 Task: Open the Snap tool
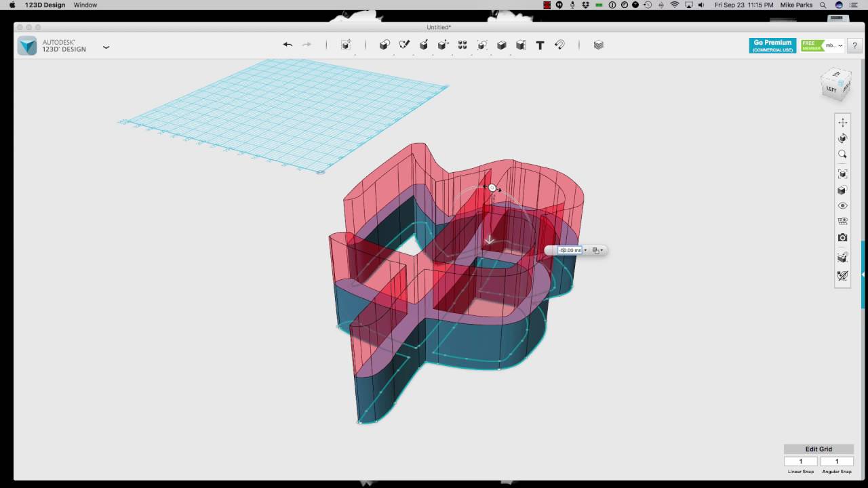[x=559, y=45]
